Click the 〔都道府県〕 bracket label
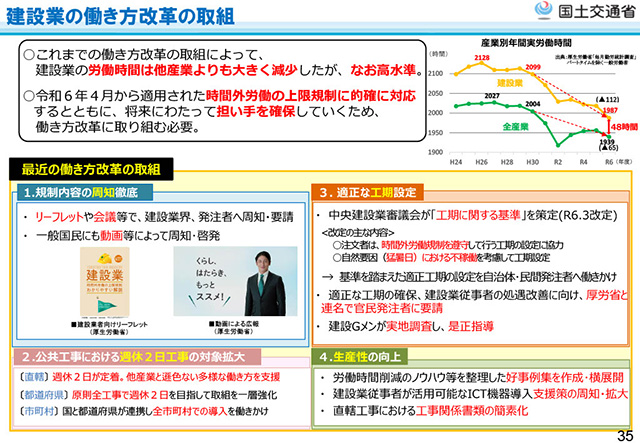The width and height of the screenshot is (640, 443). click(40, 394)
